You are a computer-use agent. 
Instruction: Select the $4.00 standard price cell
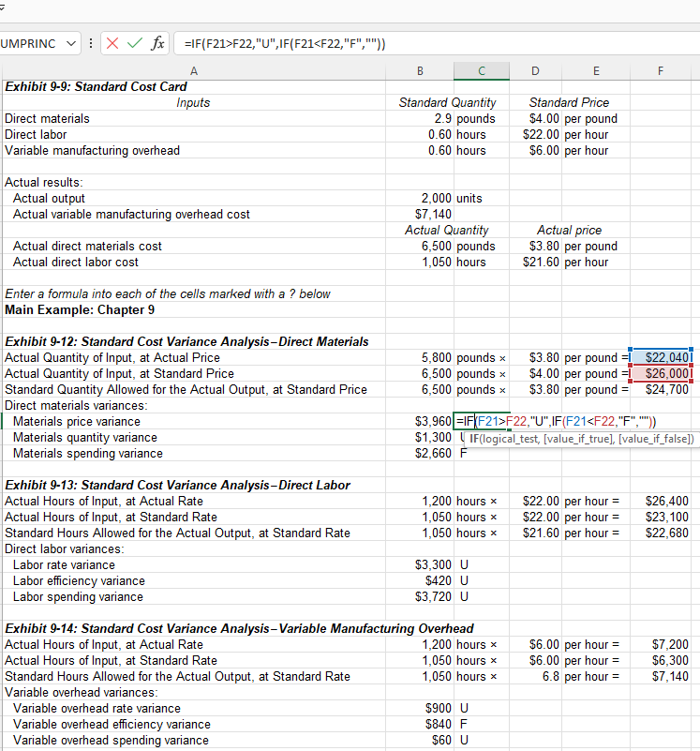[535, 118]
